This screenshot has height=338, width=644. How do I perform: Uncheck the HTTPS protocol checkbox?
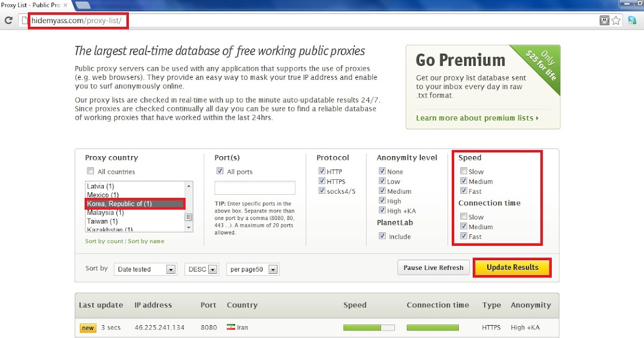click(322, 181)
